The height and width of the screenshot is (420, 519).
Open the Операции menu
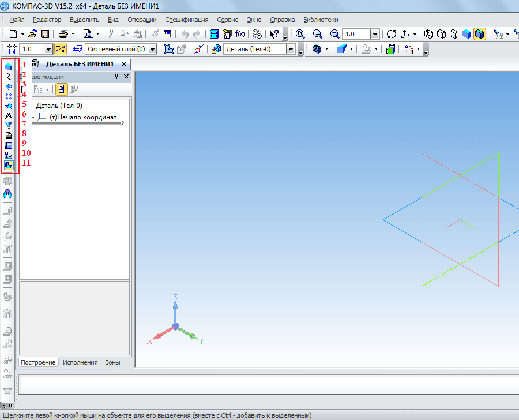(142, 20)
